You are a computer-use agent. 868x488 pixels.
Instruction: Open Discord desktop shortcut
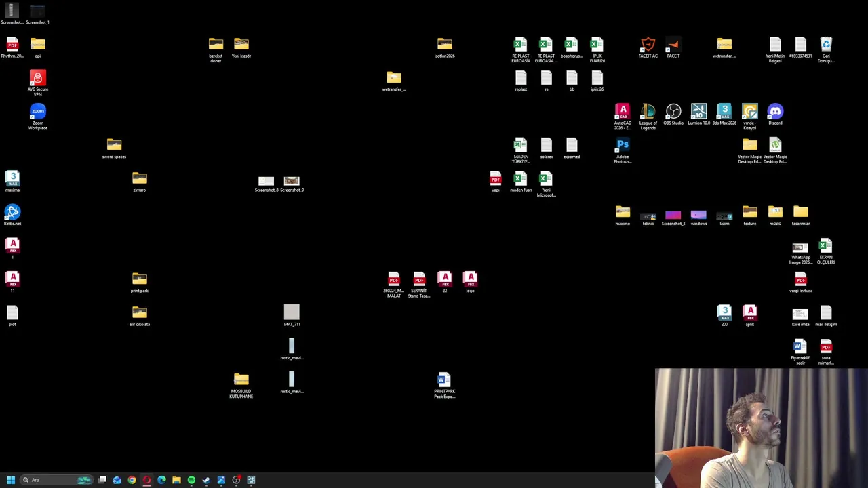775,115
